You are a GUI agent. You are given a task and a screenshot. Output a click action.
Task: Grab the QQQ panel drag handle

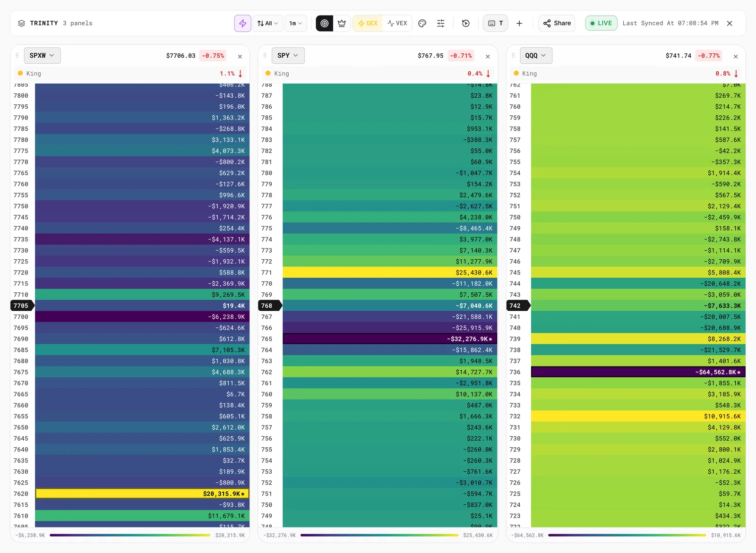[513, 56]
